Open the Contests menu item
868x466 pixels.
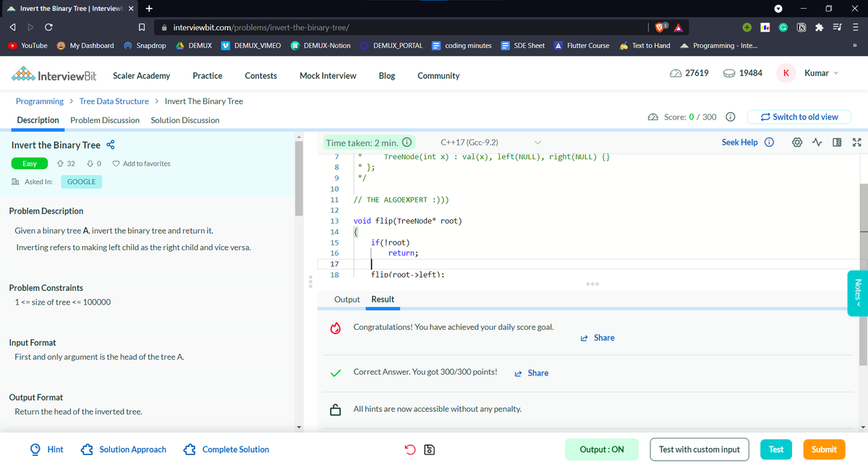(x=261, y=76)
